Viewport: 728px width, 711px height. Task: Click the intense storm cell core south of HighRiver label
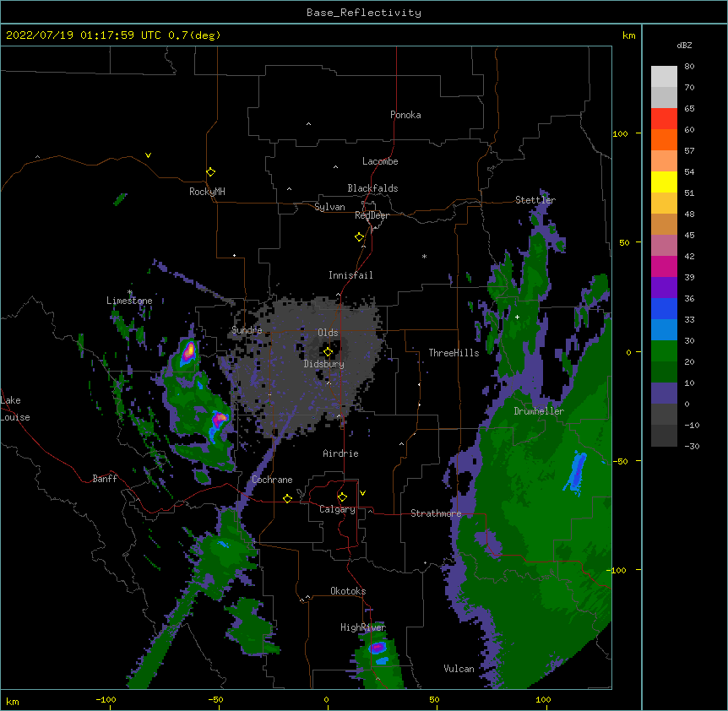[x=378, y=647]
